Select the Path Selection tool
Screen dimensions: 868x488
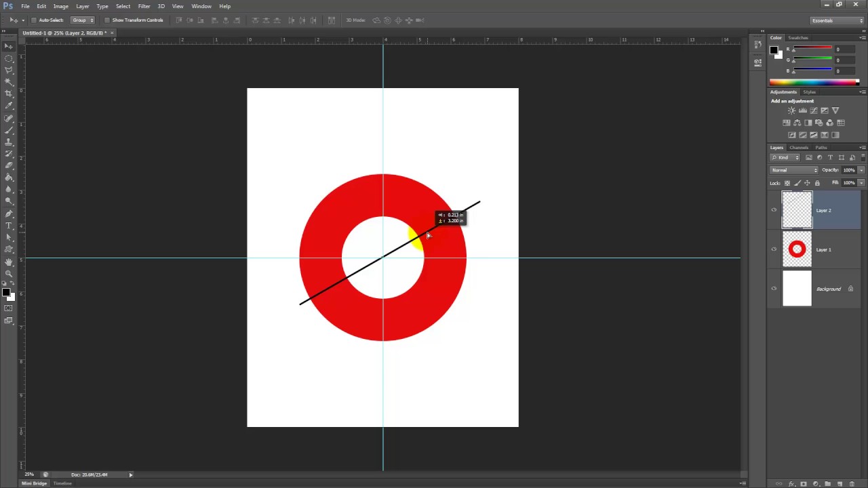point(8,238)
